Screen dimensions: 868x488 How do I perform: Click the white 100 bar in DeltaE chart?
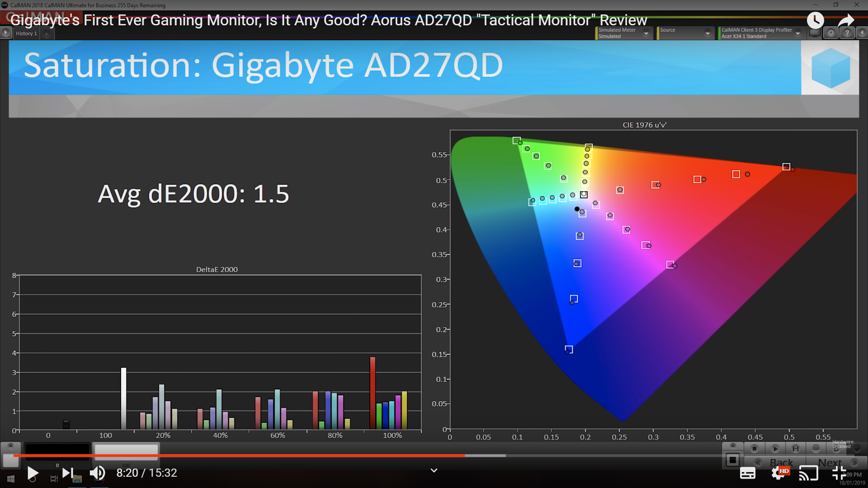123,398
